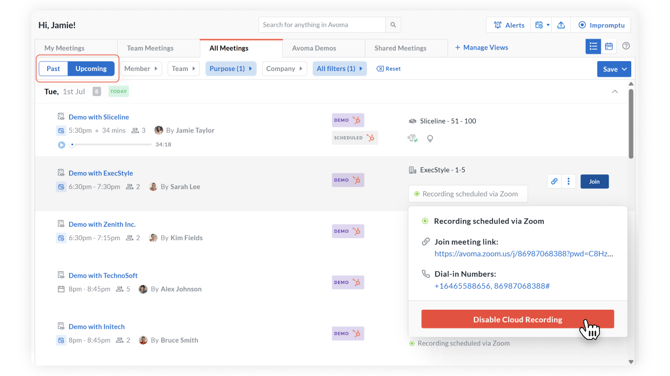Open the Shared Meetings tab
This screenshot has width=670, height=376.
coord(400,48)
